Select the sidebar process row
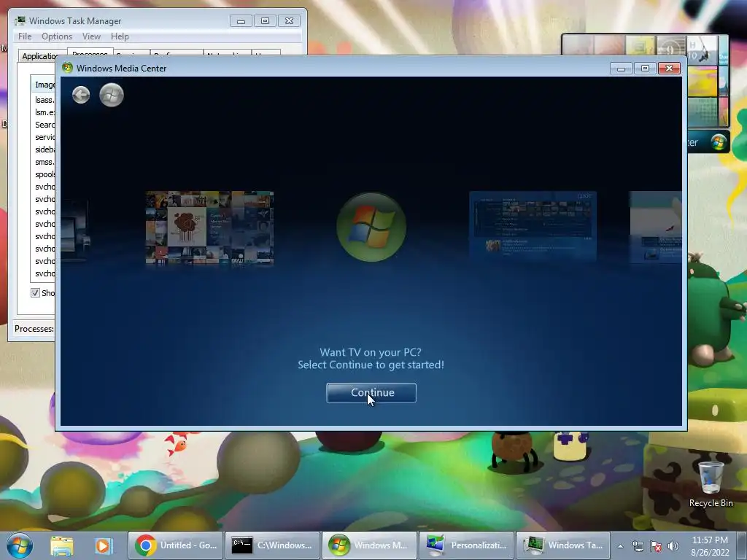This screenshot has width=747, height=560. pos(44,149)
